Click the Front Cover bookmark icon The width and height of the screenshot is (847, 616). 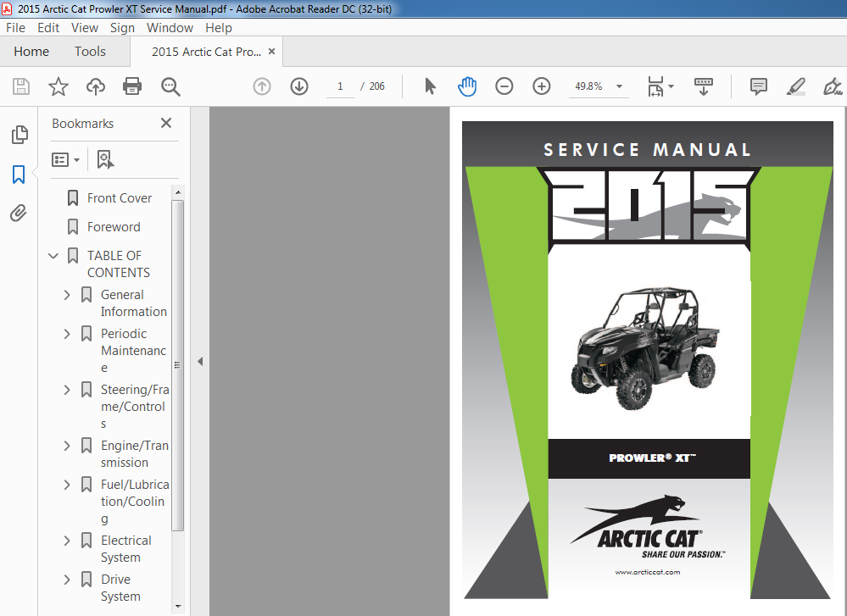click(x=72, y=198)
